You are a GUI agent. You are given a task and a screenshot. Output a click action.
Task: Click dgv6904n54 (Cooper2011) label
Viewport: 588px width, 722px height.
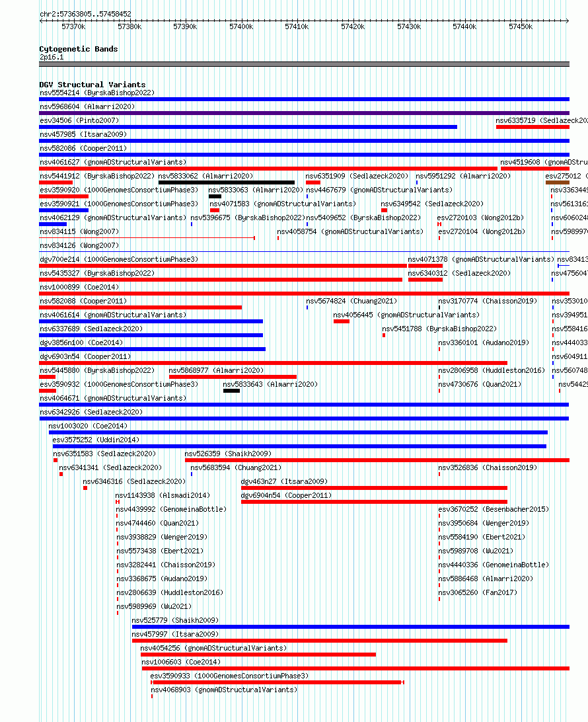click(x=286, y=495)
